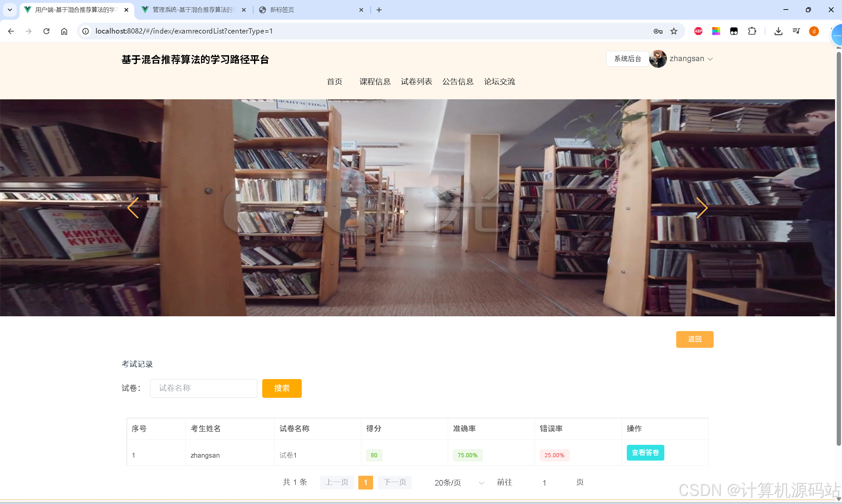Open the password manager key icon
The height and width of the screenshot is (504, 842).
(658, 31)
